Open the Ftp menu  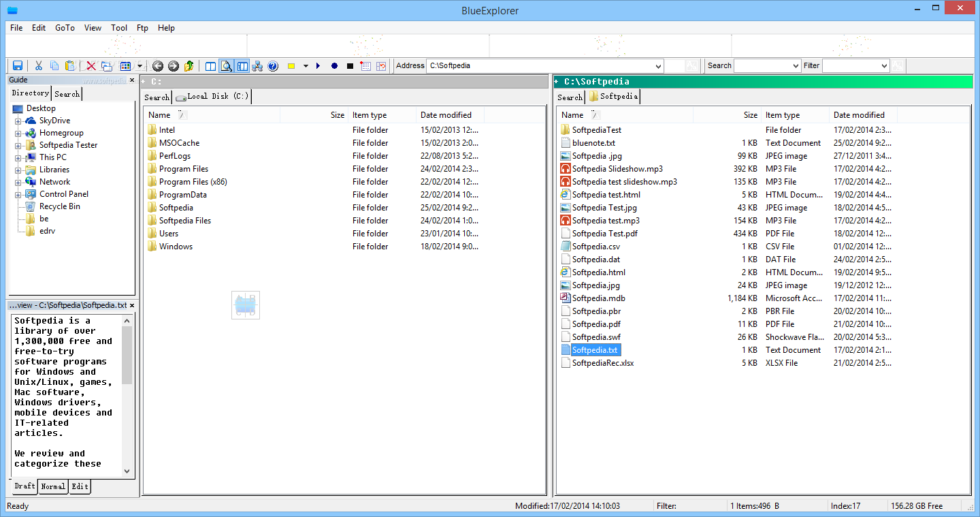click(x=142, y=28)
